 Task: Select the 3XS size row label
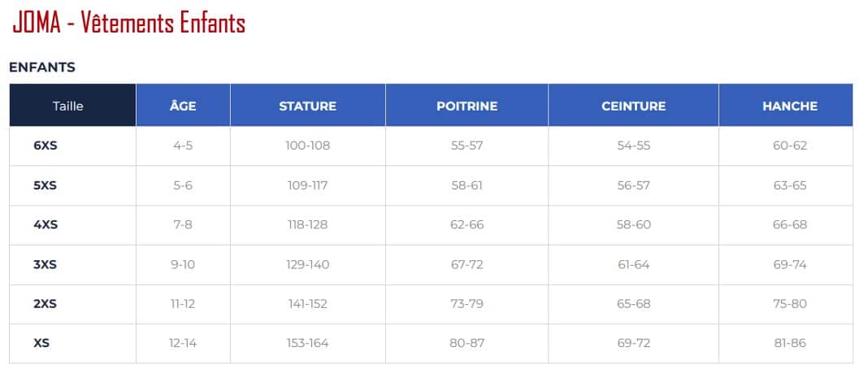pyautogui.click(x=46, y=264)
